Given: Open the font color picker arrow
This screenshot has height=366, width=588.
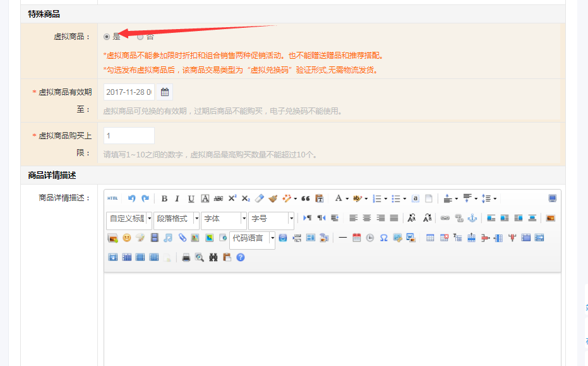Looking at the screenshot, I should (x=347, y=198).
